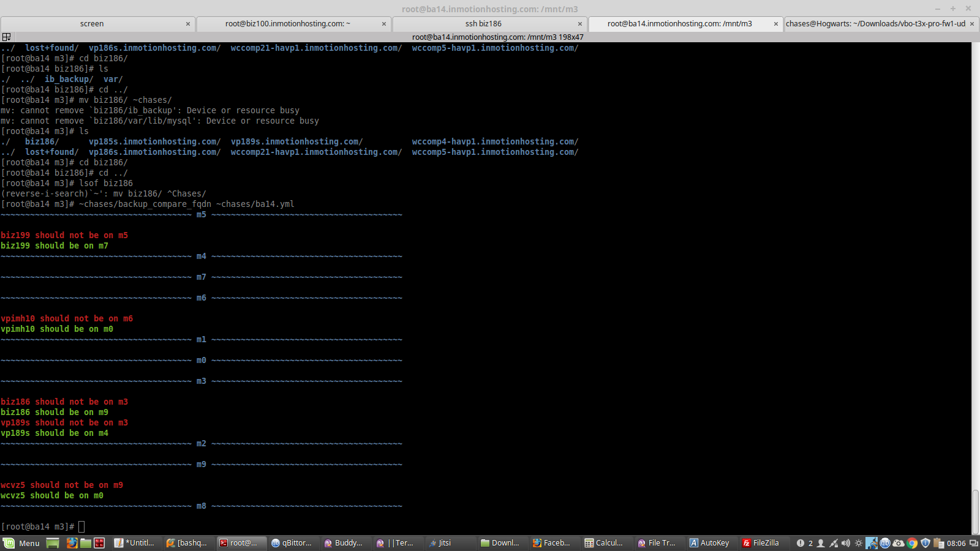Switch to the Jitsi taskbar window

pos(440,543)
